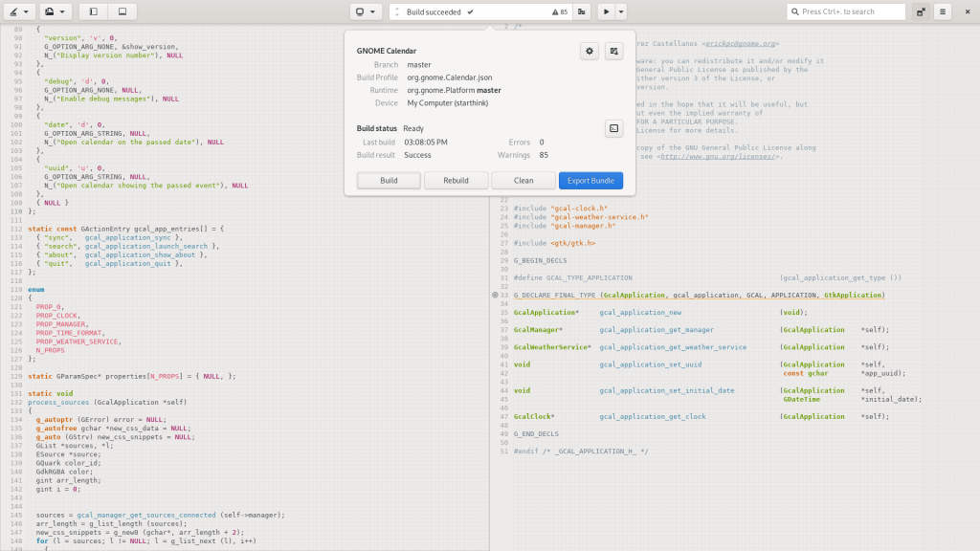Click 'G_BEGIN_DECLS' in the header file

pyautogui.click(x=540, y=260)
